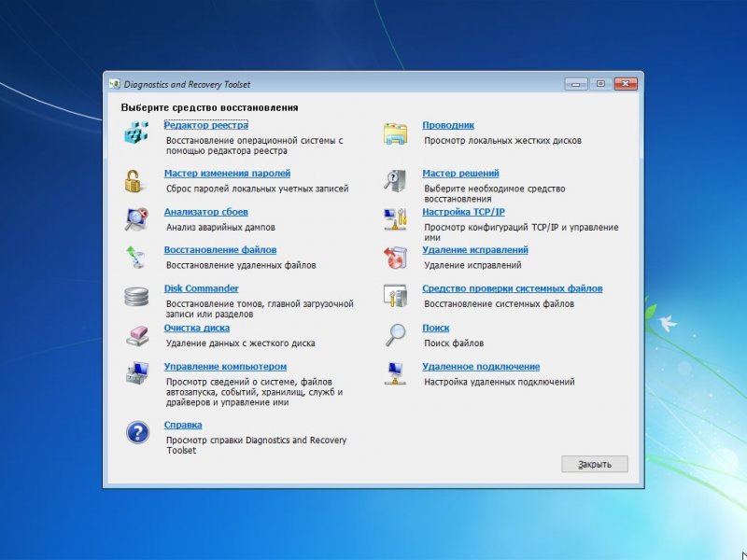The image size is (747, 560).
Task: Open Средство проверки системных файлов link
Action: point(512,288)
